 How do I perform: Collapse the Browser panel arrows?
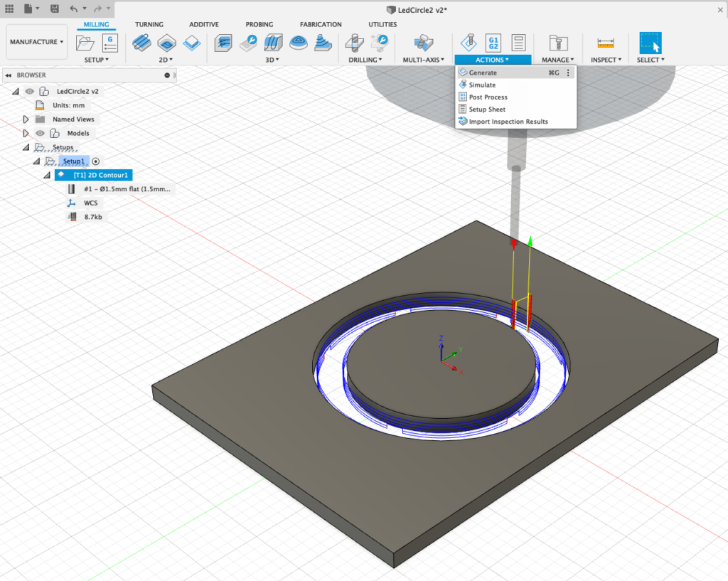click(x=9, y=75)
